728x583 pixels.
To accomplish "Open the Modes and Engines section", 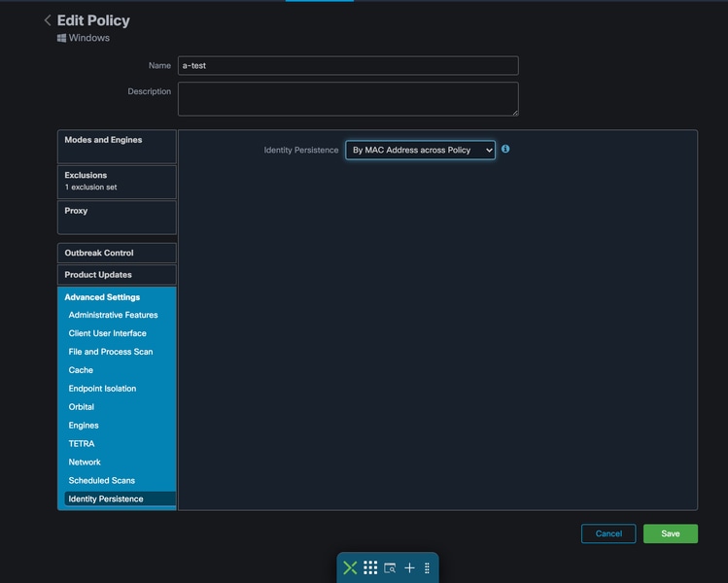I will pos(117,147).
